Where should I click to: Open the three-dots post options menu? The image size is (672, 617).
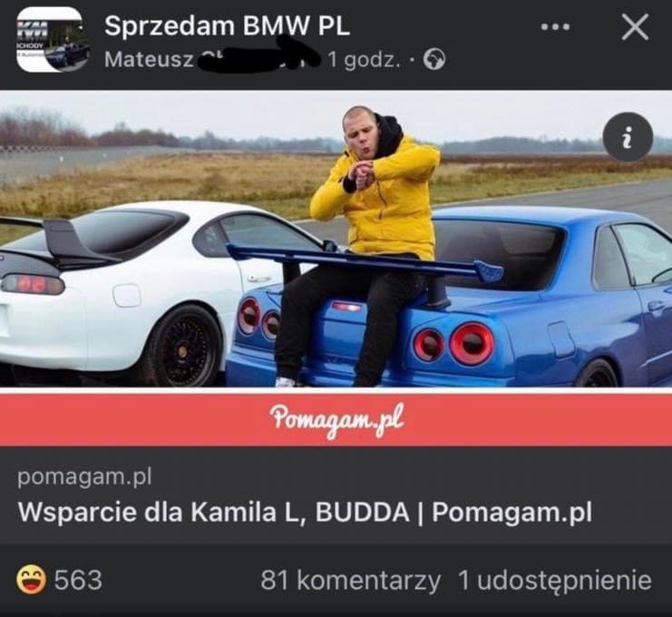[555, 26]
